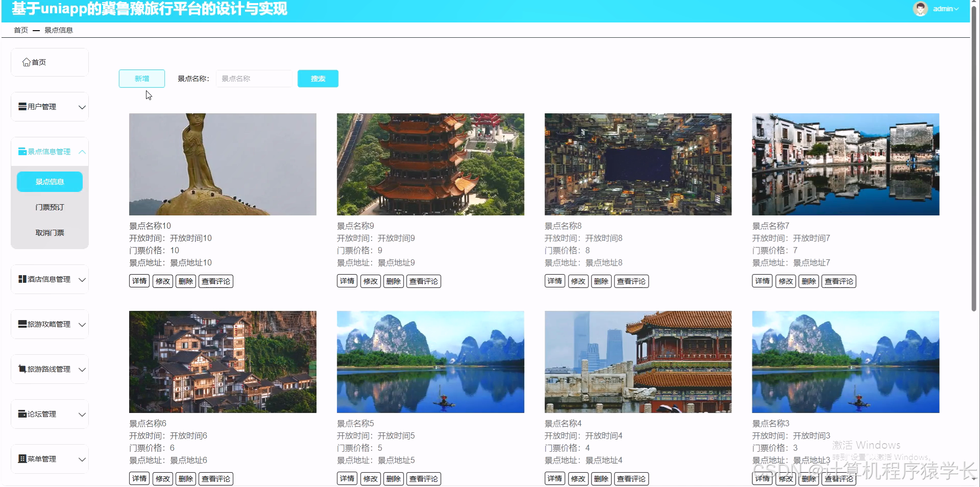This screenshot has height=487, width=980.
Task: Click 修改 for 景点名称10
Action: coord(163,281)
